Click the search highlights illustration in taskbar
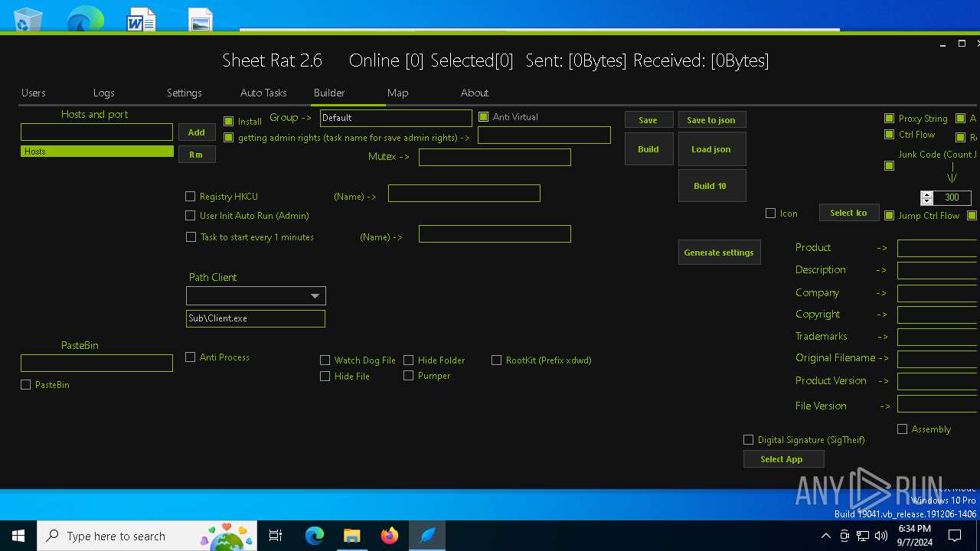Screen dimensions: 980x551 [x=227, y=536]
